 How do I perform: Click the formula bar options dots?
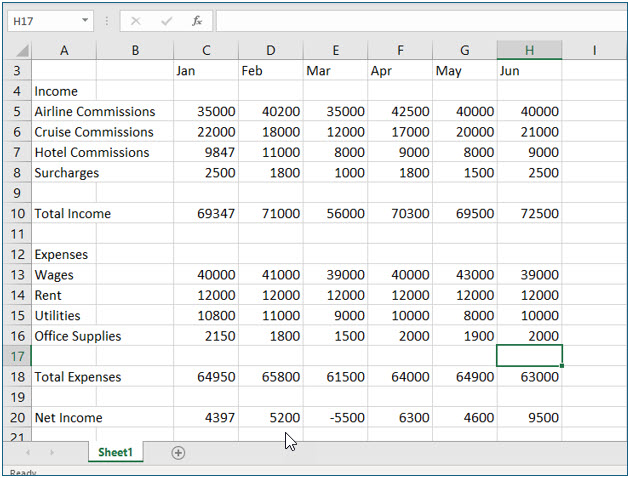click(107, 21)
